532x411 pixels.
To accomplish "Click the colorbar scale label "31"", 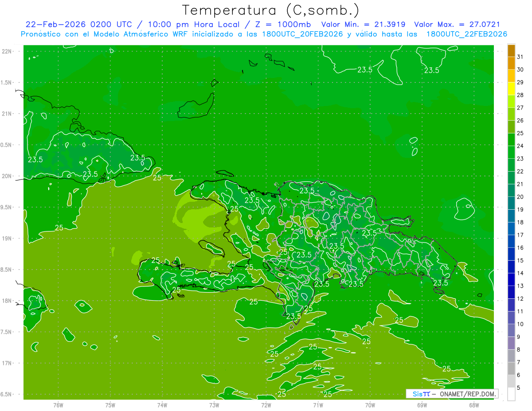I will point(520,57).
